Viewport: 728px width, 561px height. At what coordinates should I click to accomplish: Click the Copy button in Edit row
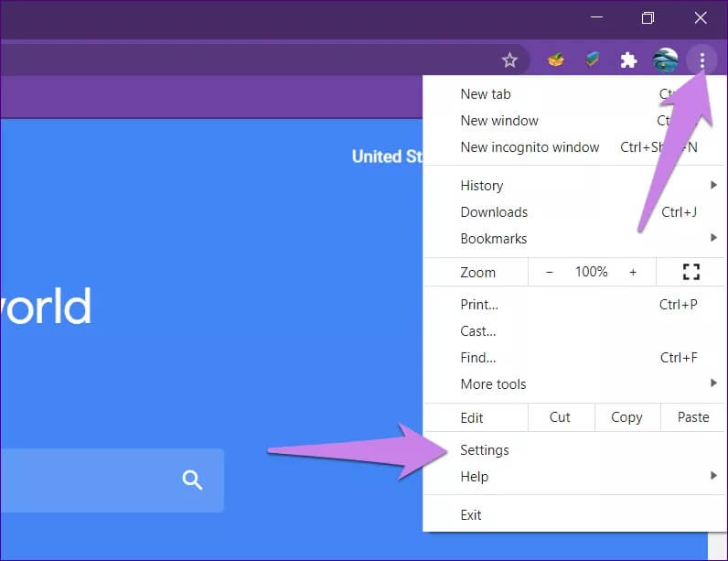click(626, 417)
